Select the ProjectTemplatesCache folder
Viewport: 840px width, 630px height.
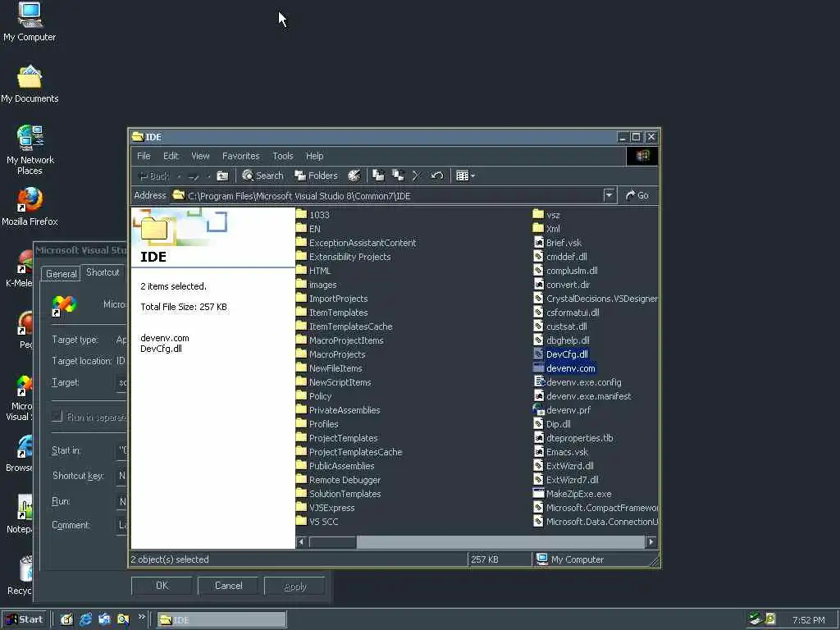tap(349, 452)
